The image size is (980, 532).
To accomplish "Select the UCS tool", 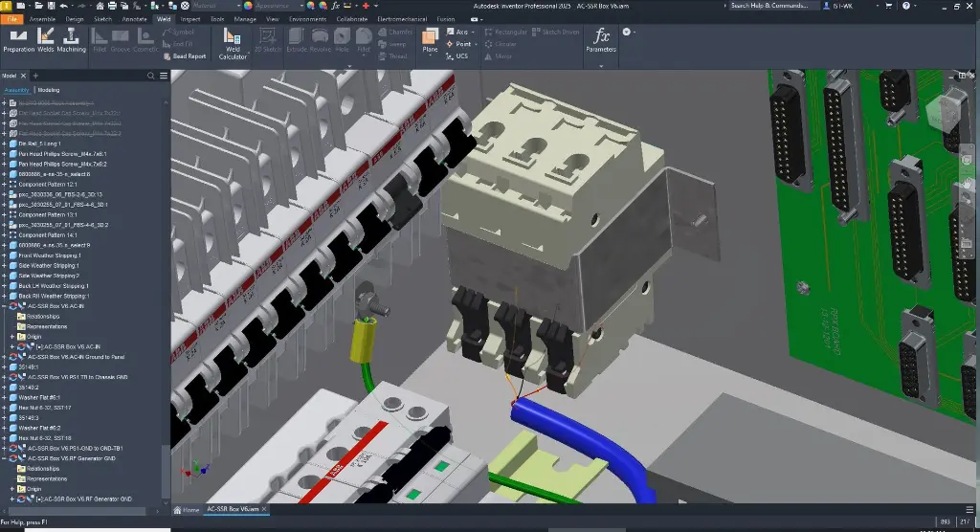I will (457, 56).
